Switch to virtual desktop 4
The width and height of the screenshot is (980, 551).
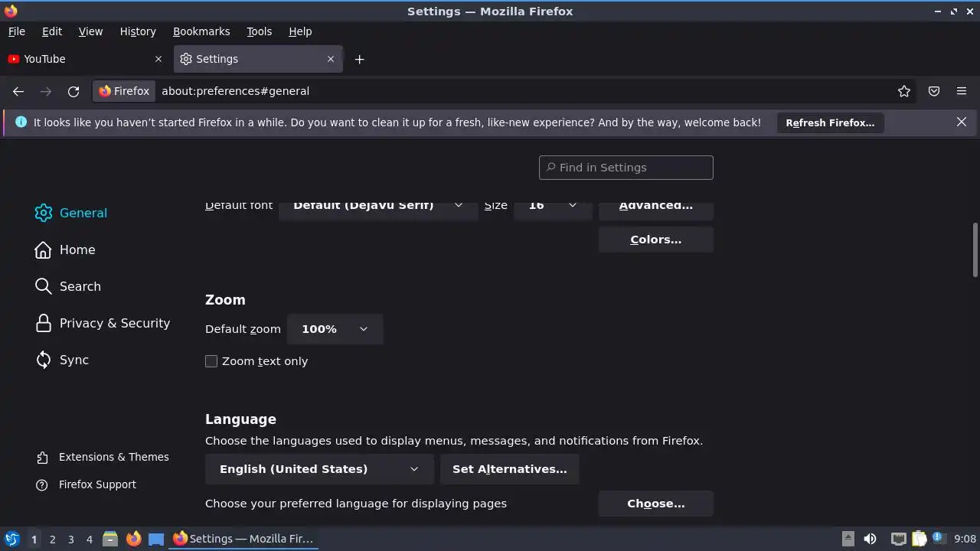pyautogui.click(x=89, y=539)
